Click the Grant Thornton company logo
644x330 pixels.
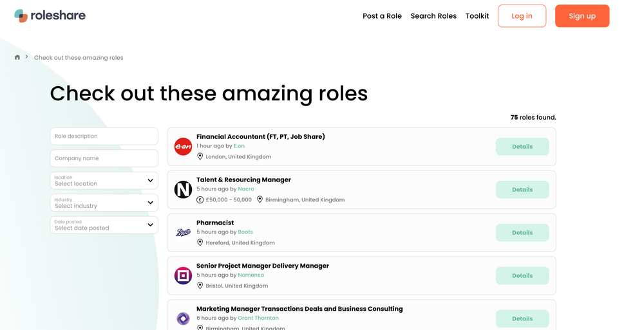[183, 318]
